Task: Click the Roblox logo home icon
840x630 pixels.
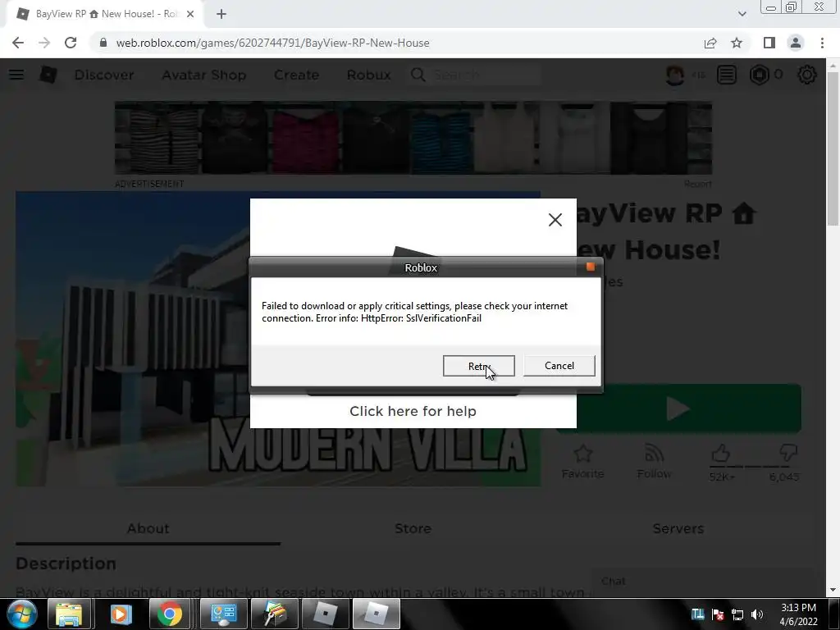Action: [48, 75]
